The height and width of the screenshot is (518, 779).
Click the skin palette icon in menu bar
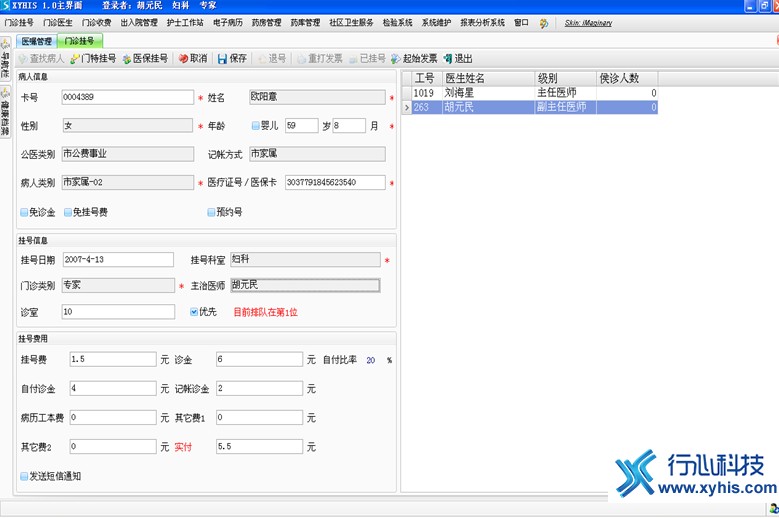[544, 23]
